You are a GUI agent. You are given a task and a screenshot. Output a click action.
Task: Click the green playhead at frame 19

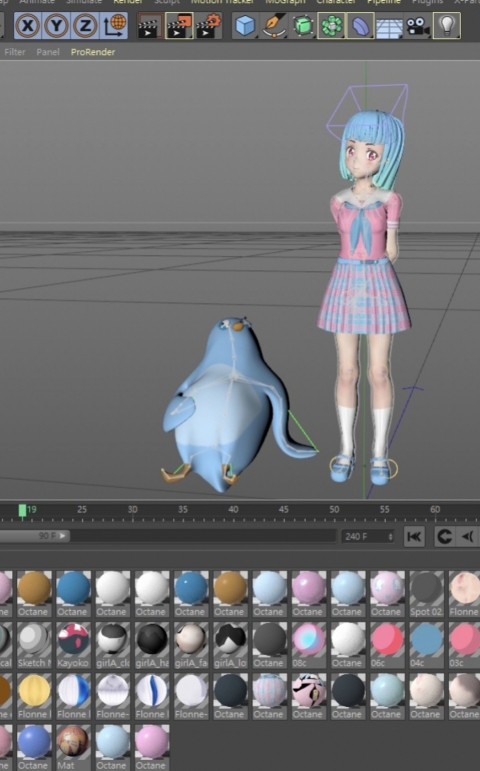[x=22, y=510]
